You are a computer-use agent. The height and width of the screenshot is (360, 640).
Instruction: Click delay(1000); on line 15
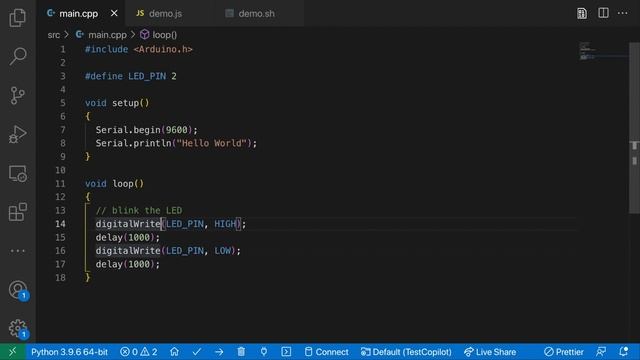[x=128, y=237]
